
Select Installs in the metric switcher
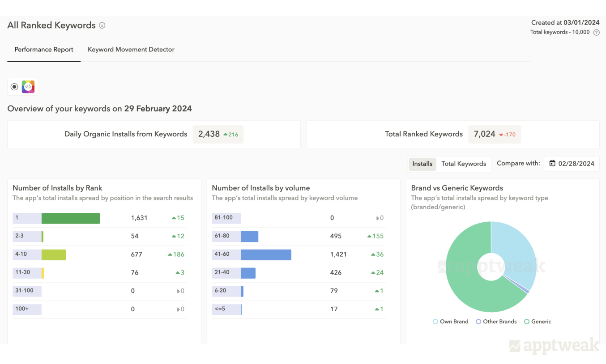click(422, 164)
